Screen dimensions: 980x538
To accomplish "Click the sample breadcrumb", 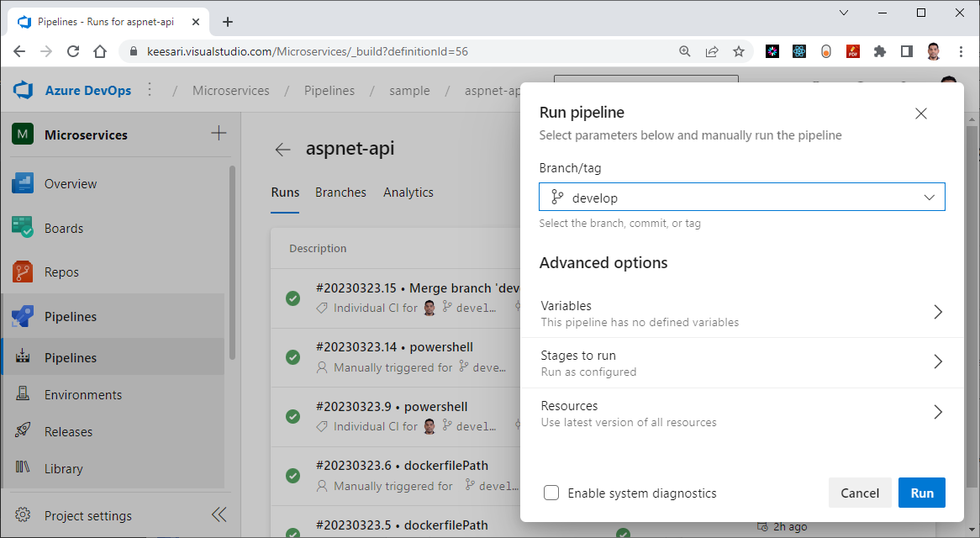I will [409, 90].
